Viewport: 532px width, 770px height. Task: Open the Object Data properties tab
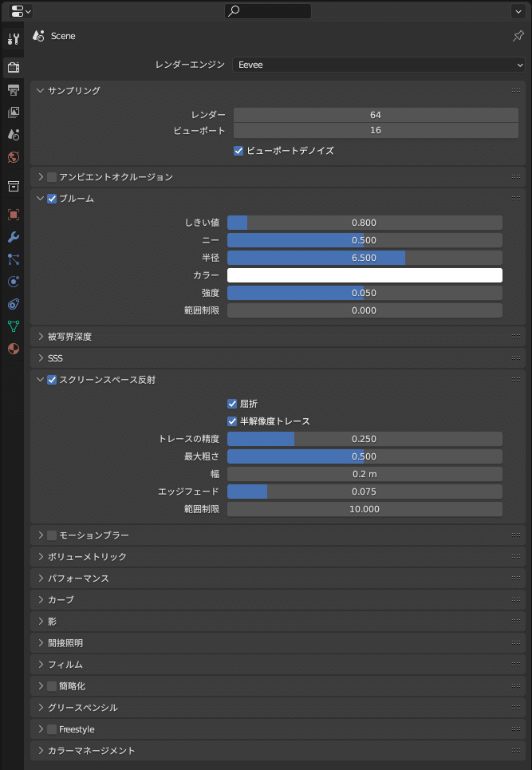click(x=14, y=326)
